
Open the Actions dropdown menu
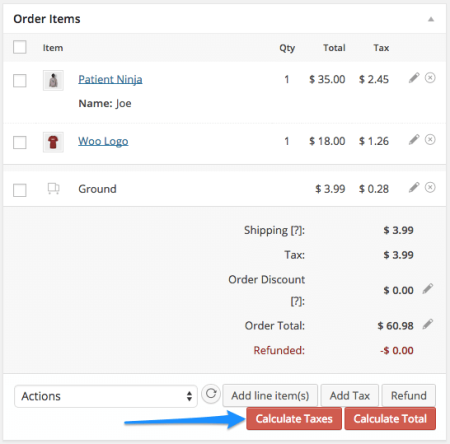pos(106,396)
